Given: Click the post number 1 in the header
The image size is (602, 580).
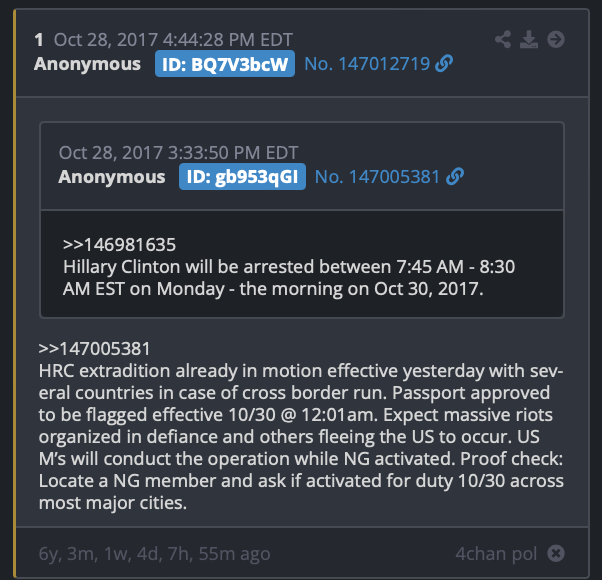Looking at the screenshot, I should click(39, 40).
